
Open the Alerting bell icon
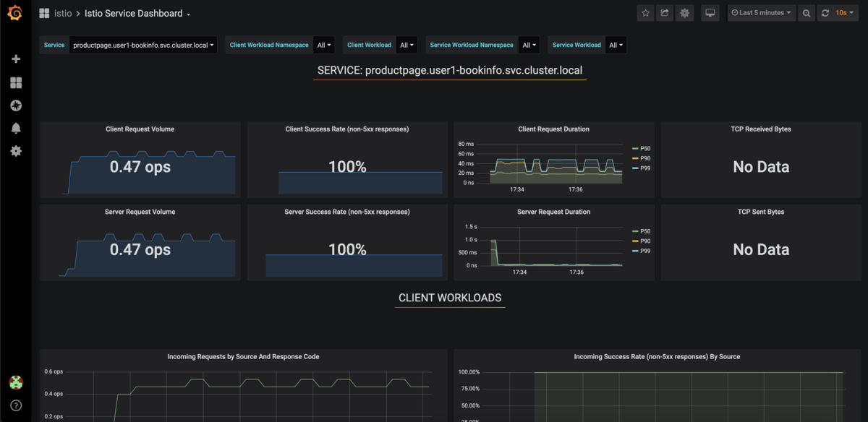click(16, 128)
